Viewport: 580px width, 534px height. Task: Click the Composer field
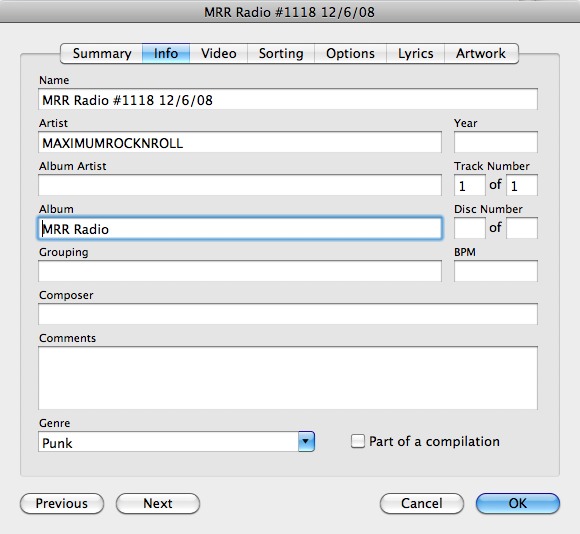(x=288, y=314)
